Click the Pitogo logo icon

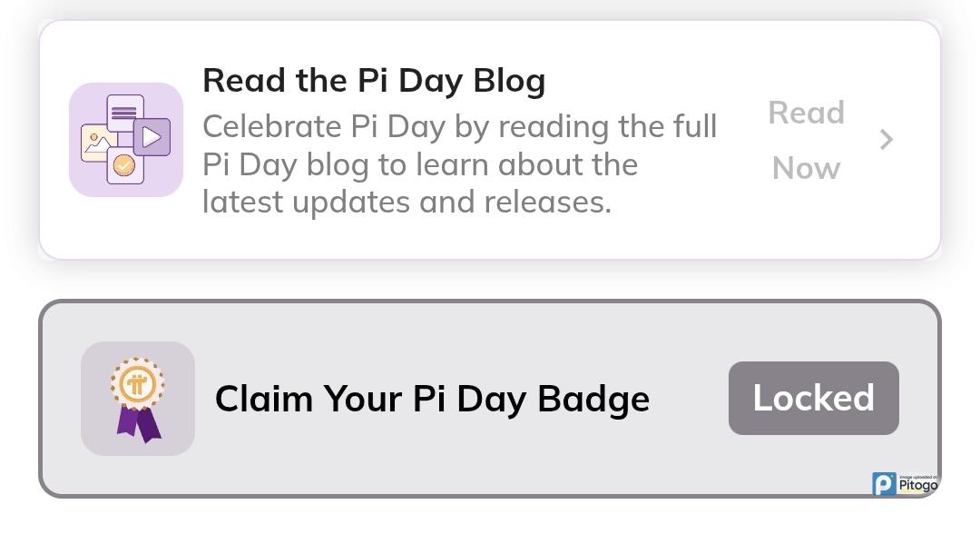pyautogui.click(x=884, y=484)
